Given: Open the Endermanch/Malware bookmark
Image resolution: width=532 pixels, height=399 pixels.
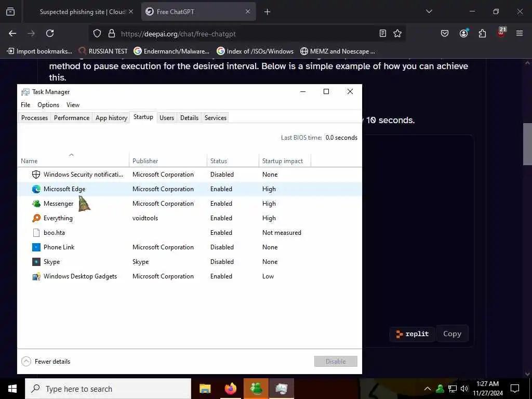Looking at the screenshot, I should click(171, 51).
